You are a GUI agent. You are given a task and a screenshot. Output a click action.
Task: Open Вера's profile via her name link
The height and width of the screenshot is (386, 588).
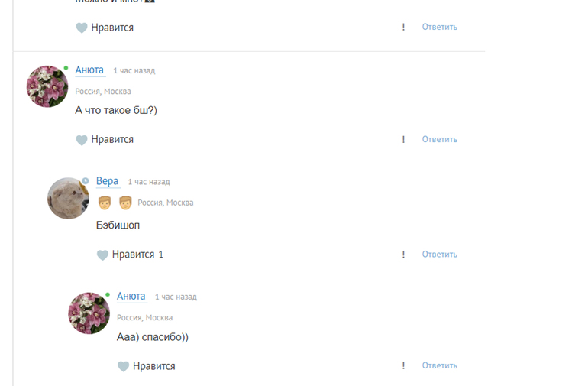[x=107, y=181]
